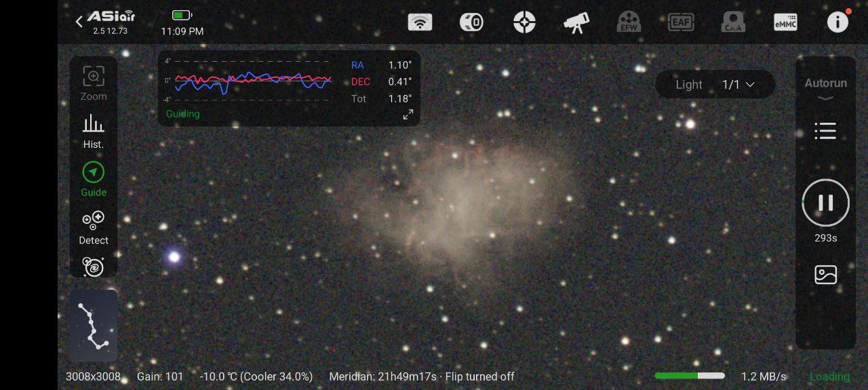868x390 pixels.
Task: Open the constellation sky atlas thumbnail
Action: (94, 326)
